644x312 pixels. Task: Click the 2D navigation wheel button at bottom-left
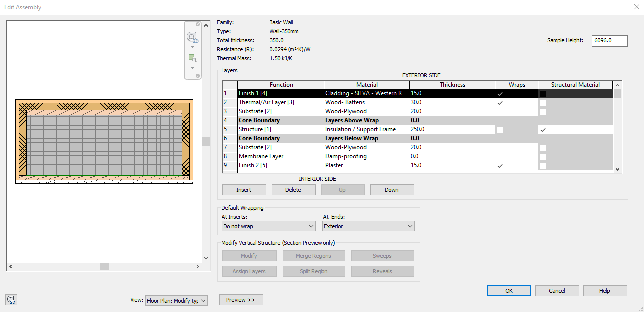[x=11, y=300]
